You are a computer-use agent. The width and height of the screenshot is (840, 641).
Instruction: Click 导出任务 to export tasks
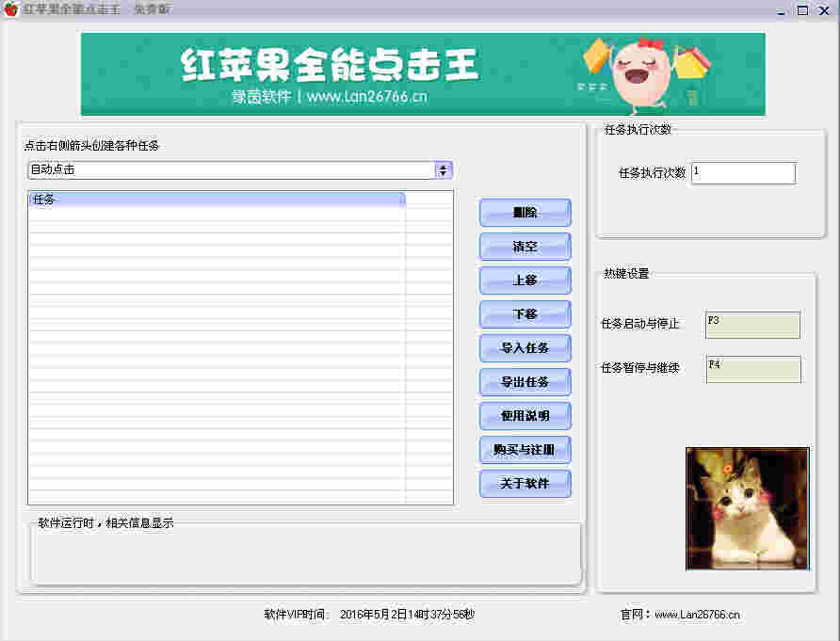[525, 382]
